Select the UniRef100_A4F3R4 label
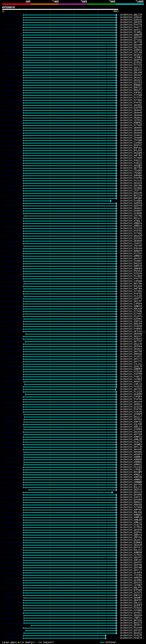 click(131, 289)
